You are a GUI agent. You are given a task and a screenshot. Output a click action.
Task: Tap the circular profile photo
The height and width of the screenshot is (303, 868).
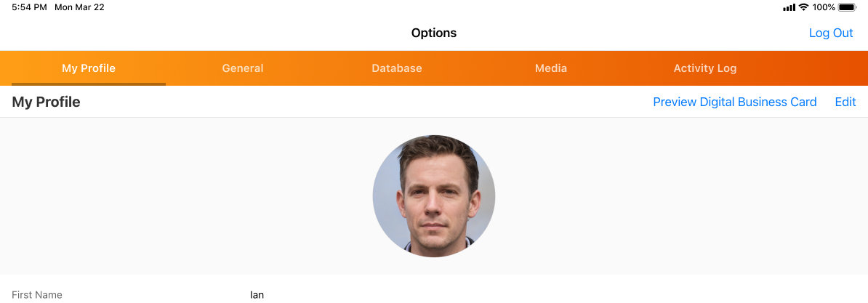(x=434, y=196)
